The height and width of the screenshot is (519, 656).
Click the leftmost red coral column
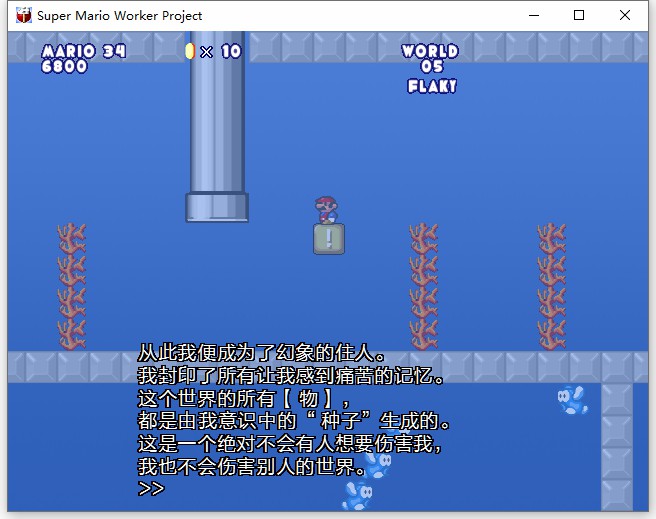coord(72,287)
